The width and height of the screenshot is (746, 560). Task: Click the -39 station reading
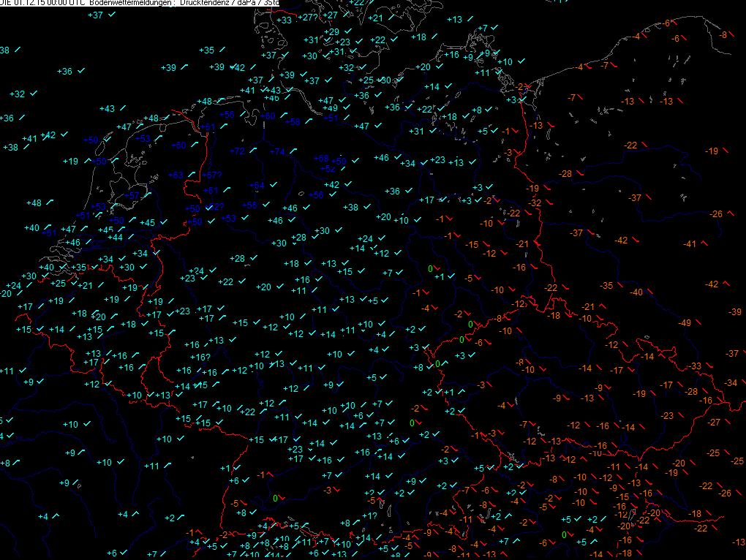point(735,312)
